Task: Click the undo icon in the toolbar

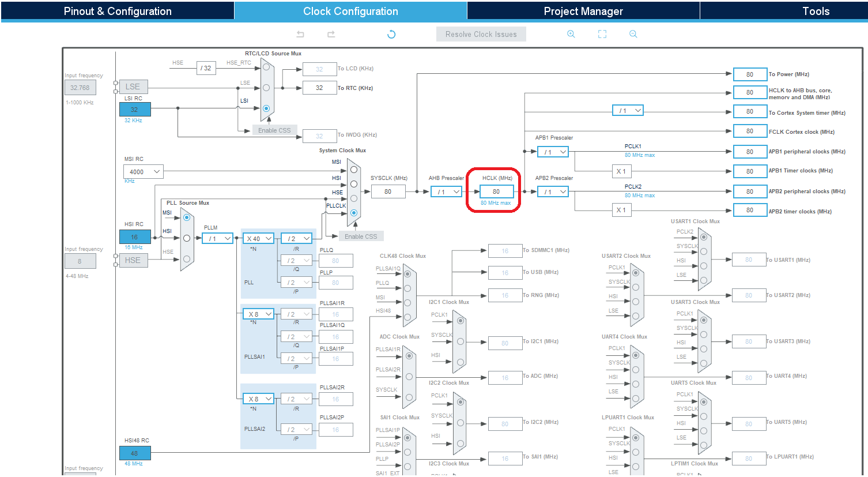Action: [x=300, y=34]
